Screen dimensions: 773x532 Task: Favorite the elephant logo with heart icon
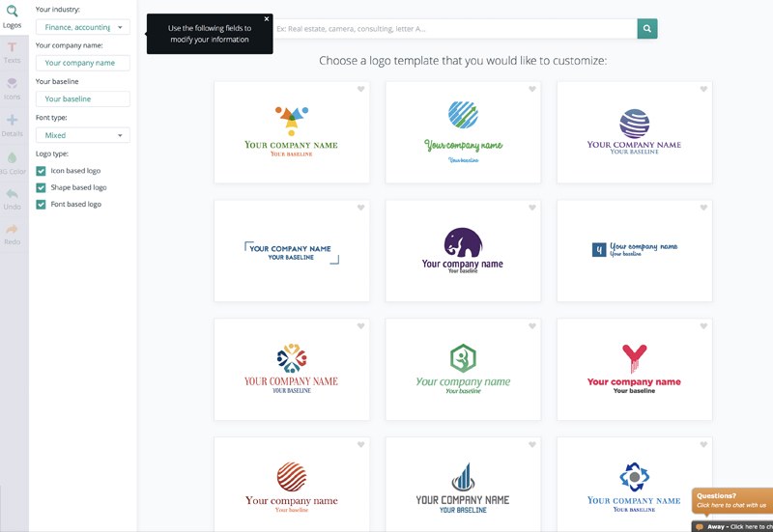(532, 208)
